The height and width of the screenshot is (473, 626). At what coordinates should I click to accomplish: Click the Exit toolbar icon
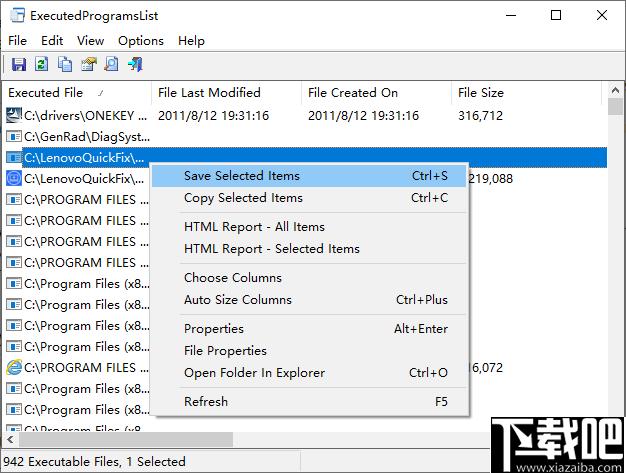tap(135, 64)
